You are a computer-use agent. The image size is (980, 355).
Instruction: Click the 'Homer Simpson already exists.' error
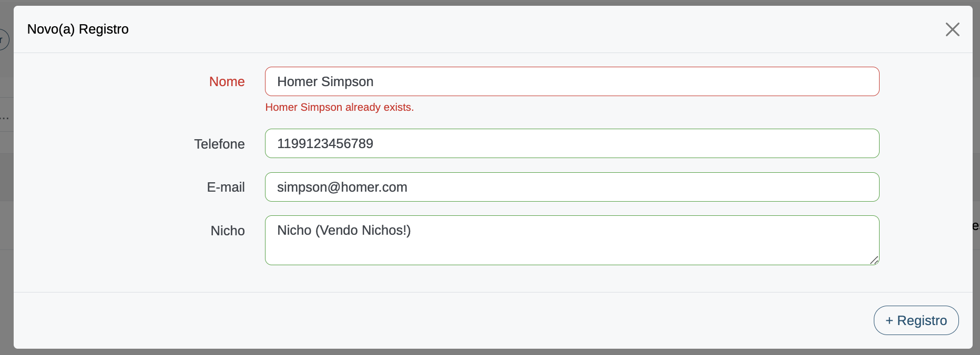(339, 107)
